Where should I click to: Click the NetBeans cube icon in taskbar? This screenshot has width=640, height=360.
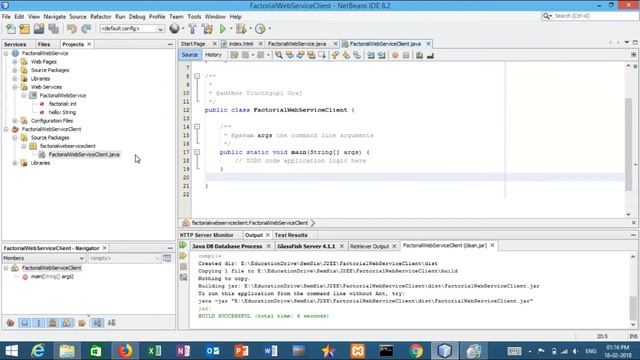444,351
